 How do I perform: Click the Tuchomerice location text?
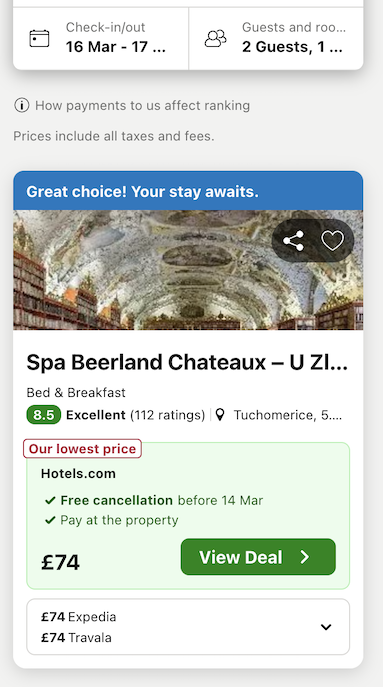287,415
